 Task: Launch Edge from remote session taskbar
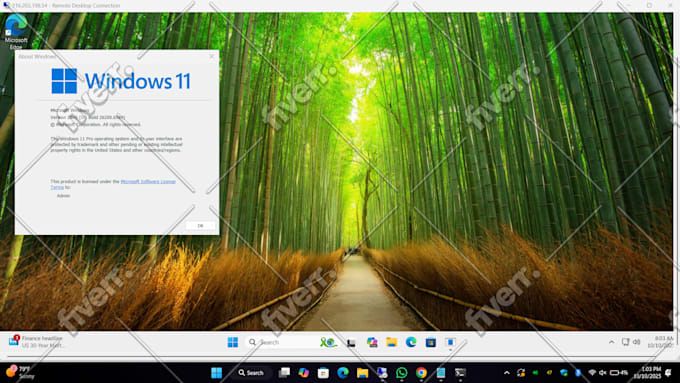point(411,342)
